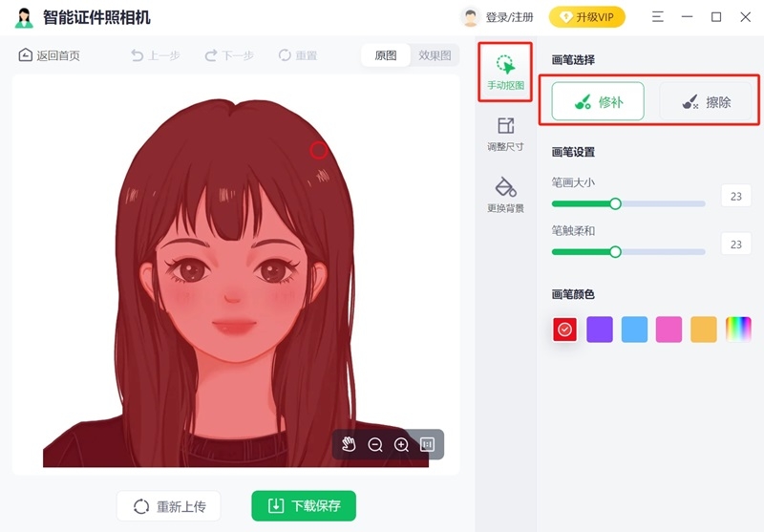Click 重新上传 to re-upload photo
The width and height of the screenshot is (764, 532).
coord(169,506)
